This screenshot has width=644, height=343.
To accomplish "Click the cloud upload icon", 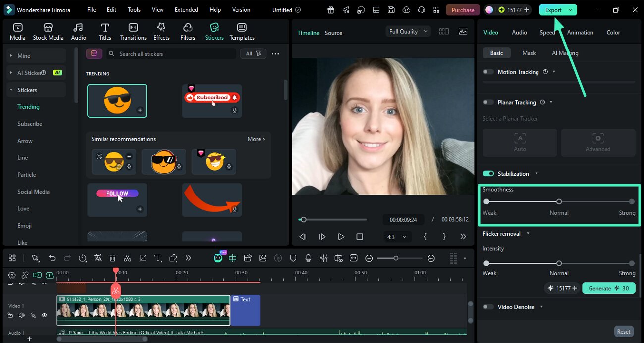I will point(406,10).
